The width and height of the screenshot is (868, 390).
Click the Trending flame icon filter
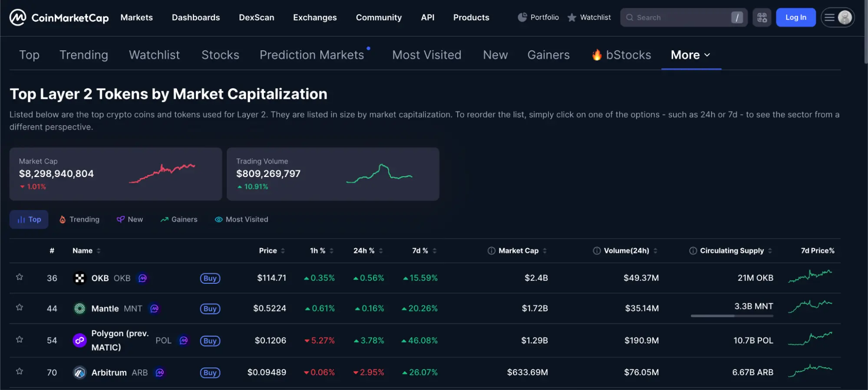pos(63,220)
